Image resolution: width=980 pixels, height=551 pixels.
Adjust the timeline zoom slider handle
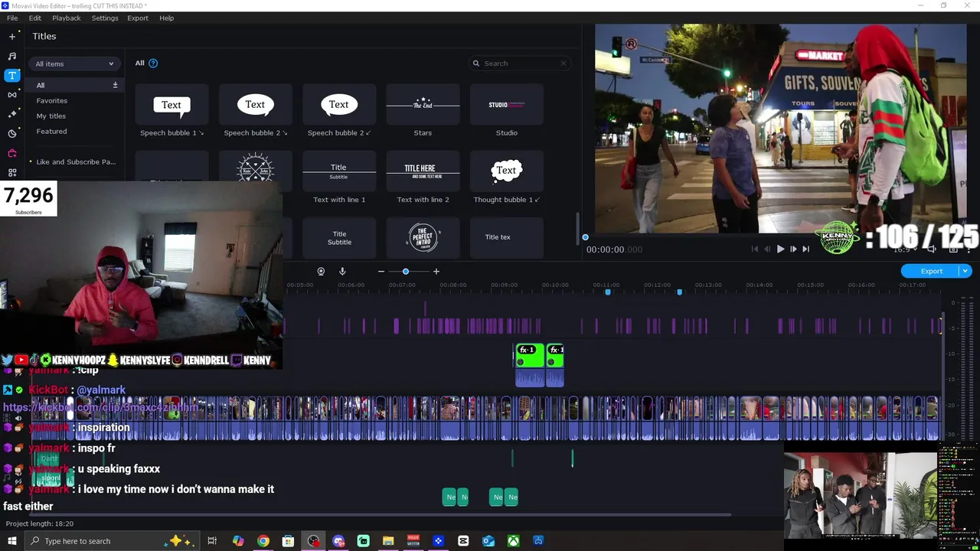click(x=406, y=272)
